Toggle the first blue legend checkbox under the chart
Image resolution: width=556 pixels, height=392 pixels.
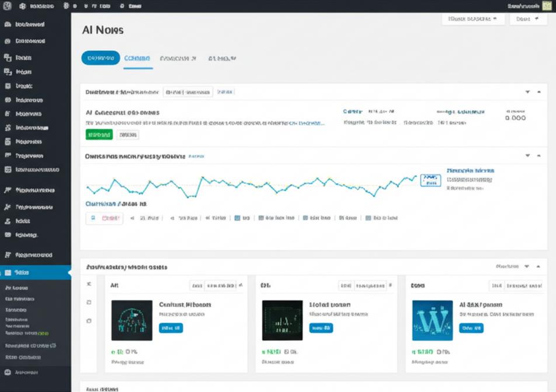pyautogui.click(x=238, y=218)
